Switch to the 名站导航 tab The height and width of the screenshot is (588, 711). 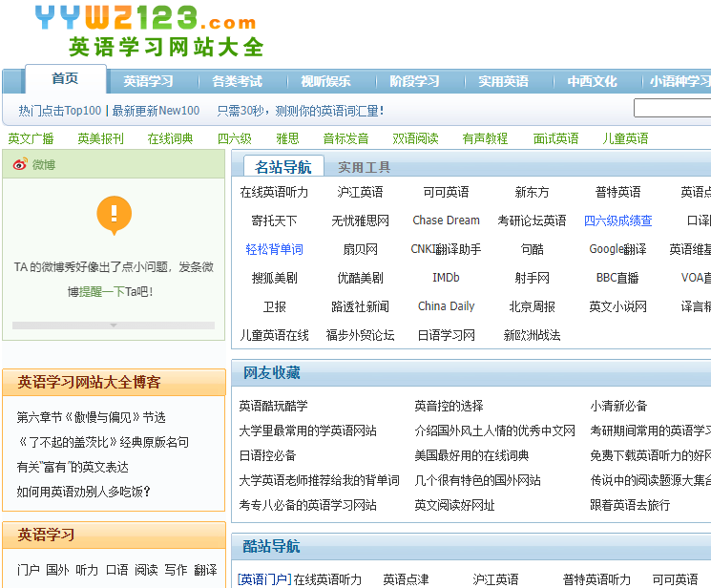(283, 166)
